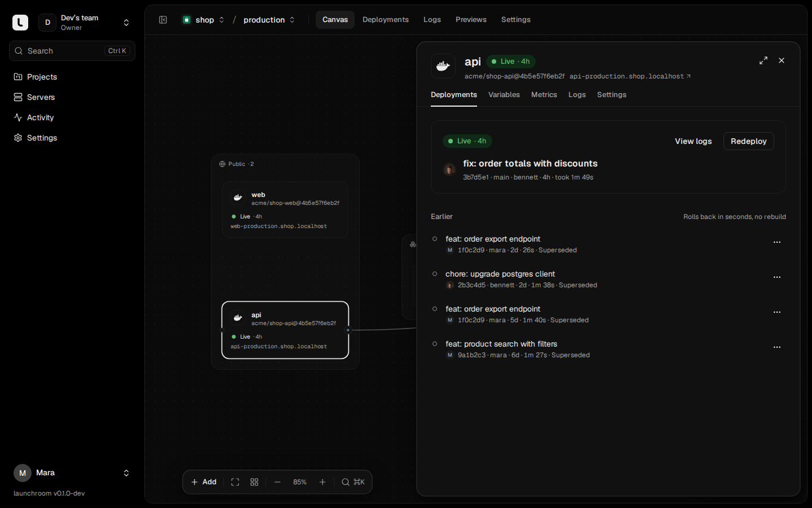Open the Previews tab

(x=471, y=20)
